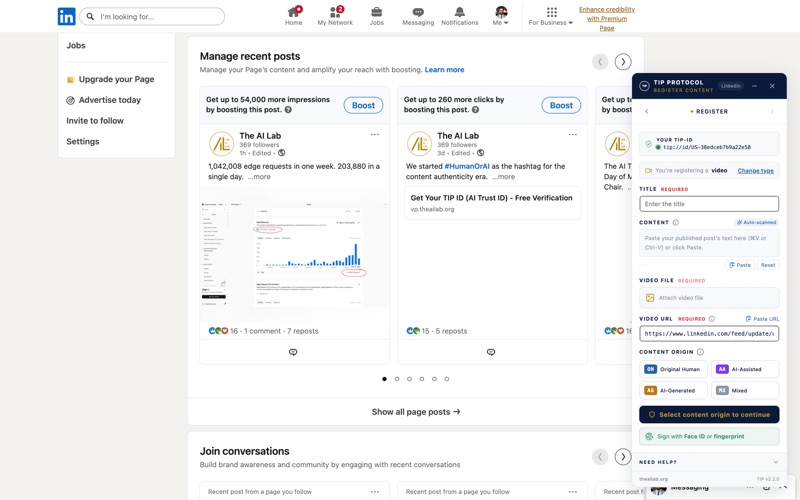The width and height of the screenshot is (800, 500).
Task: Click the Title input field
Action: coord(709,204)
